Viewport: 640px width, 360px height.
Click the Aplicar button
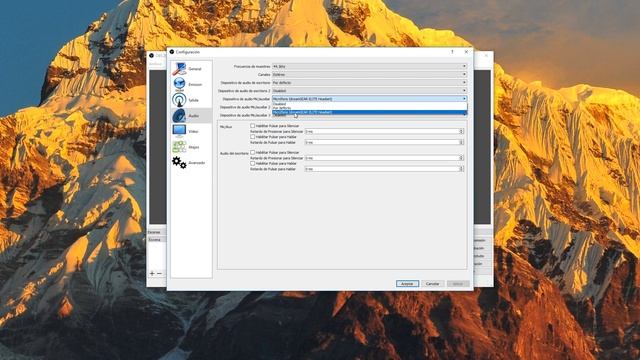tap(458, 283)
